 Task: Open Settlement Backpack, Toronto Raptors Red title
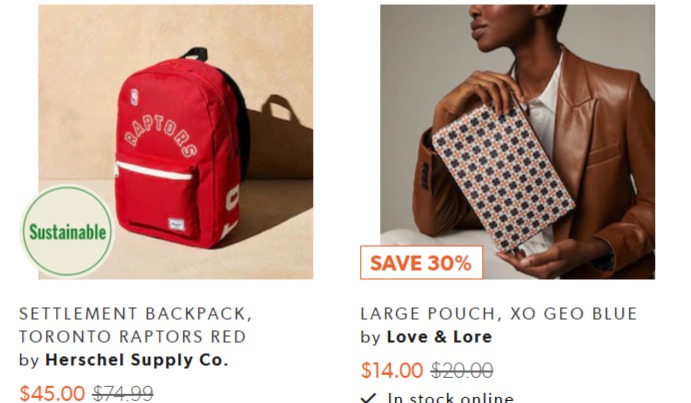coord(135,325)
